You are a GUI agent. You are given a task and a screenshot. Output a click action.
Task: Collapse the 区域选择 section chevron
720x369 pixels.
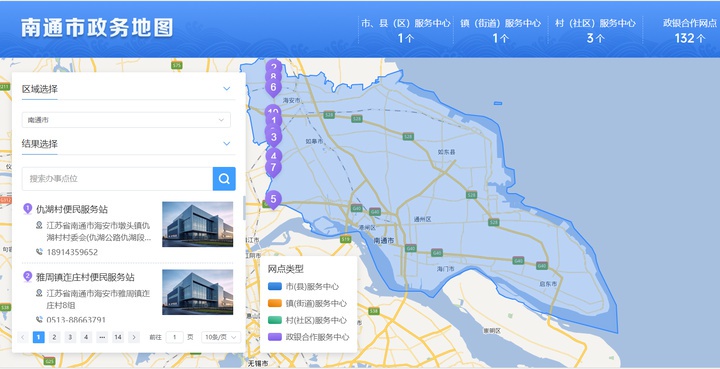pos(226,89)
